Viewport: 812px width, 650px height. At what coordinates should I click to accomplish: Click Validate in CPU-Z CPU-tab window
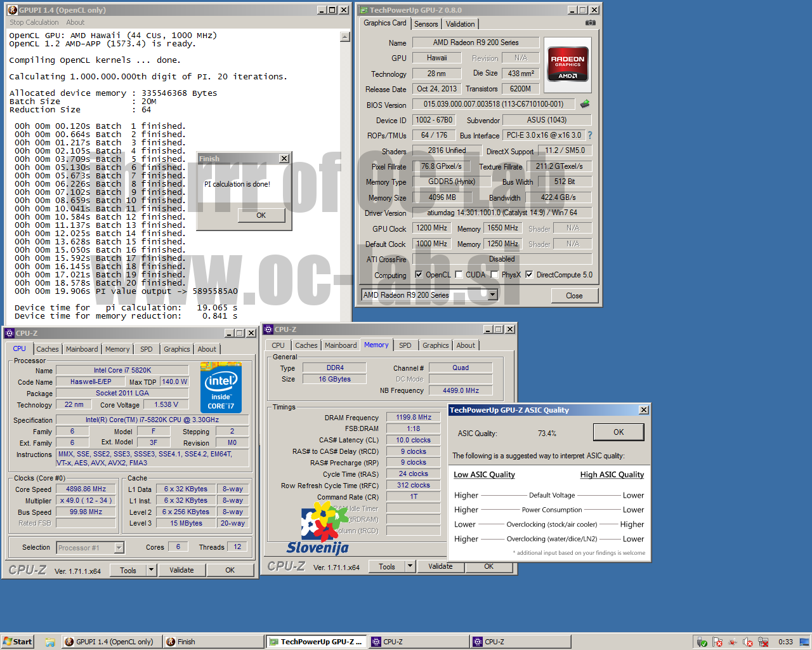pos(181,570)
